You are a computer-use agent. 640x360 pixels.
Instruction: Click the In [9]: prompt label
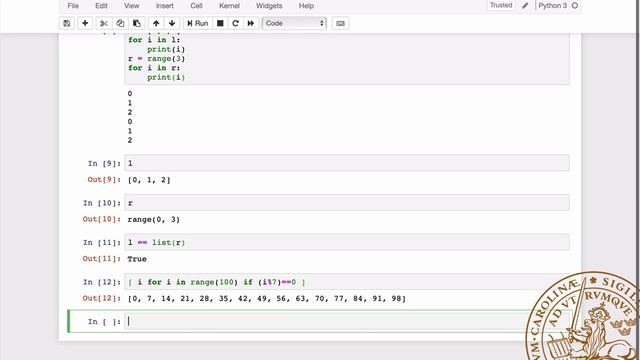(x=104, y=164)
